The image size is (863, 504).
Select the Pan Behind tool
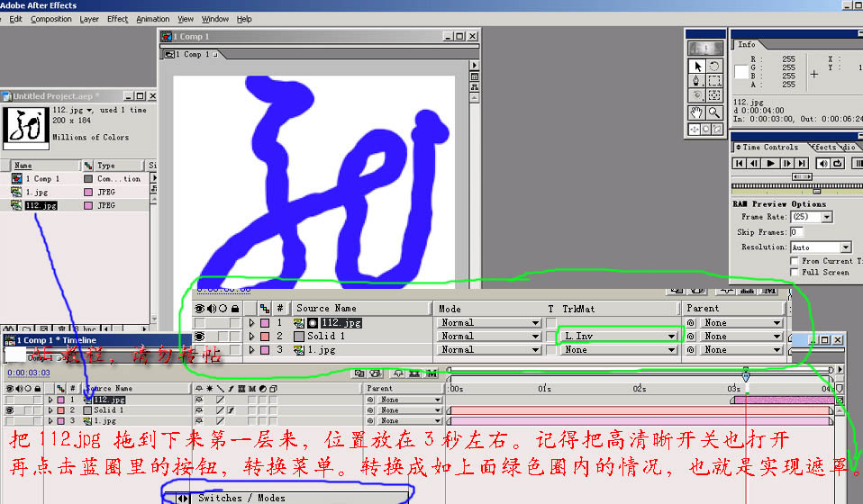pos(714,95)
